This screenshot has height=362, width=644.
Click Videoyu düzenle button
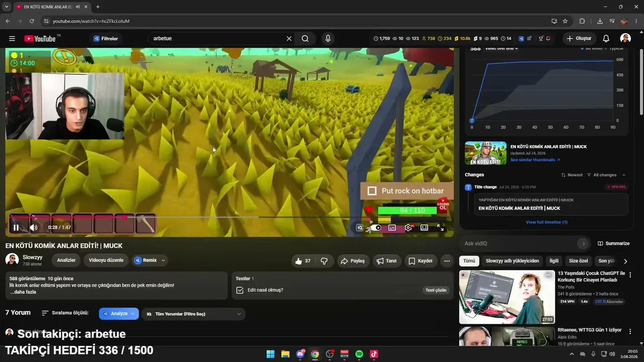[x=106, y=260]
